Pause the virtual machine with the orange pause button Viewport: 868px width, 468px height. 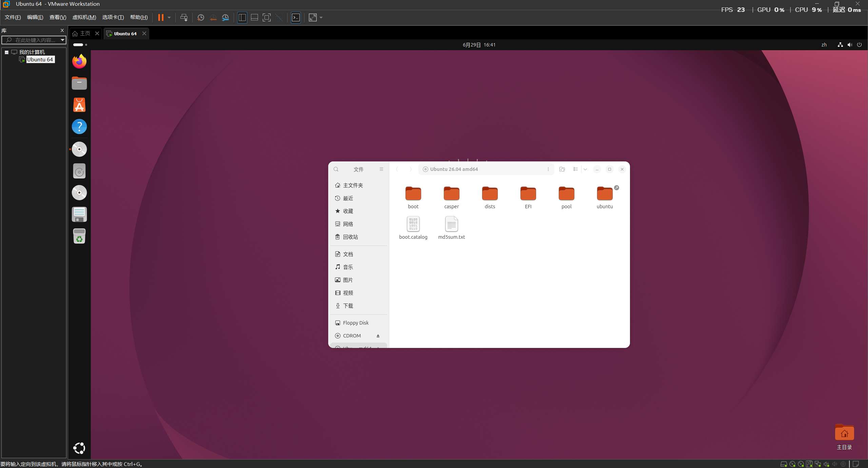161,18
